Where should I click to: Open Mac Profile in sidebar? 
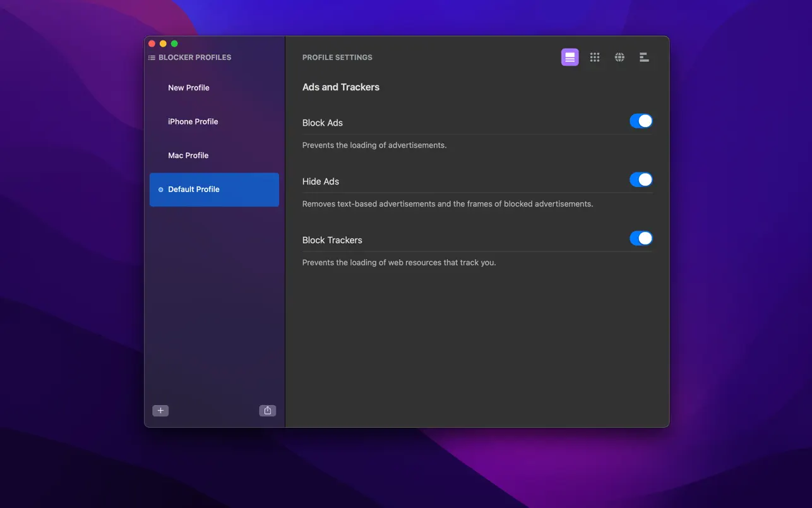(188, 155)
